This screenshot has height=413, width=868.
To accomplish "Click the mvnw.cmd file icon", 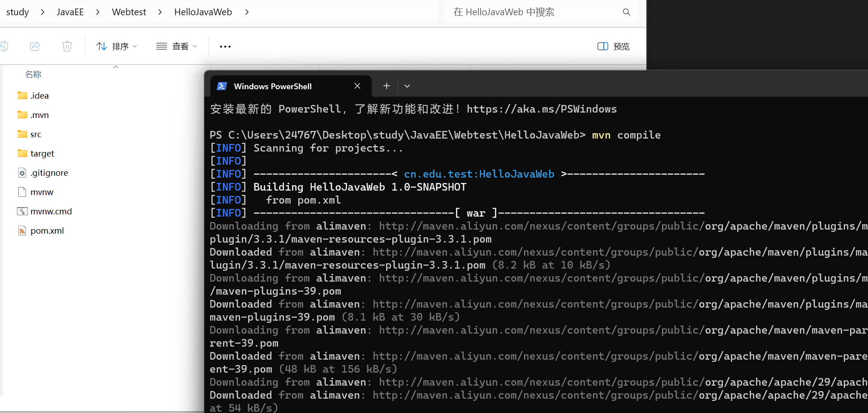I will [22, 211].
